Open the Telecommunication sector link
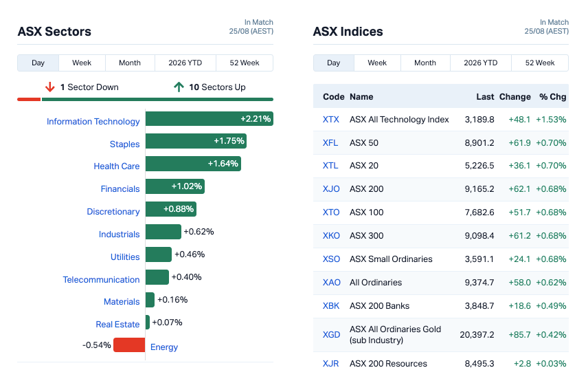The image size is (588, 370). coord(101,279)
